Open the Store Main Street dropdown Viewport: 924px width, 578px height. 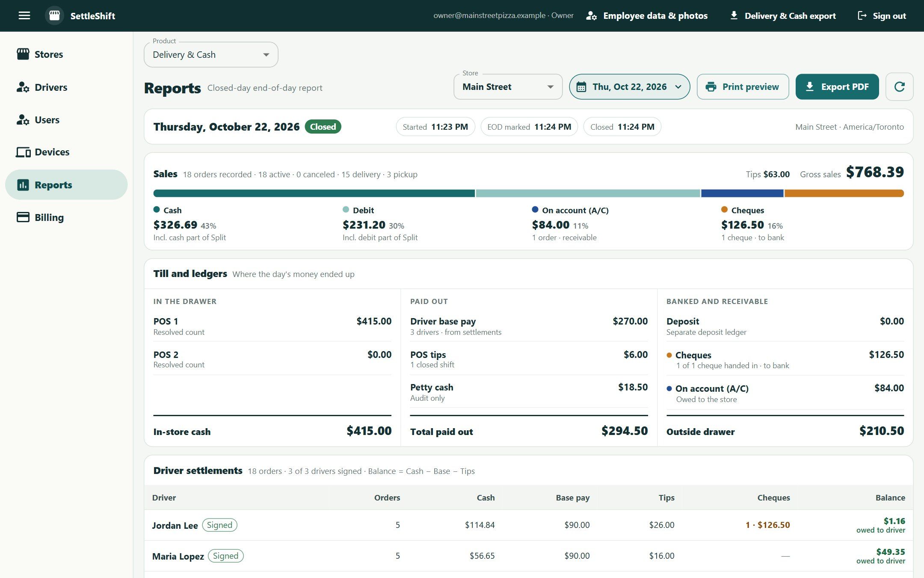click(x=508, y=87)
